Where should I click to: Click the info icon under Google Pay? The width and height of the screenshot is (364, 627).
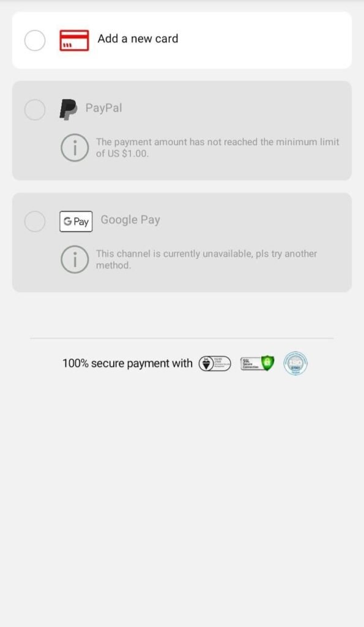74,260
